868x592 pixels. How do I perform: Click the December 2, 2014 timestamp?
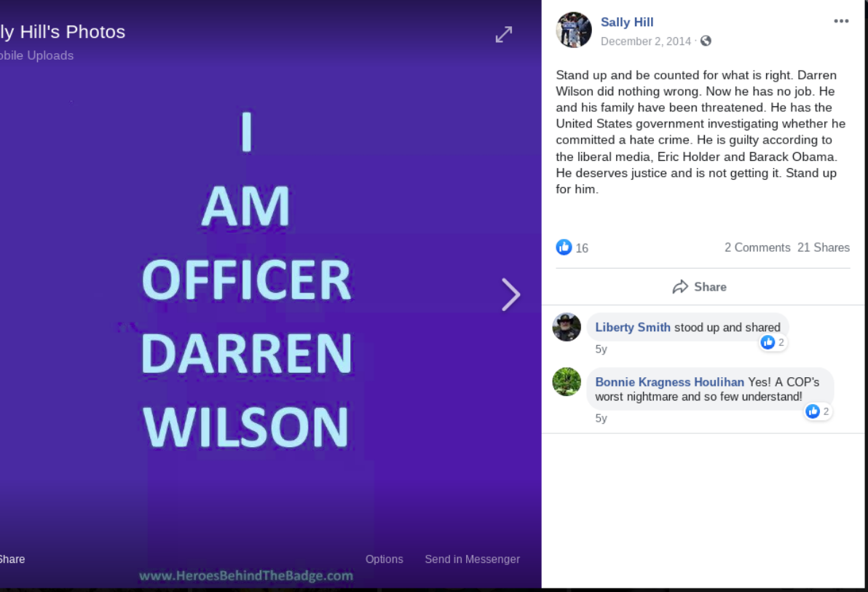pos(645,42)
